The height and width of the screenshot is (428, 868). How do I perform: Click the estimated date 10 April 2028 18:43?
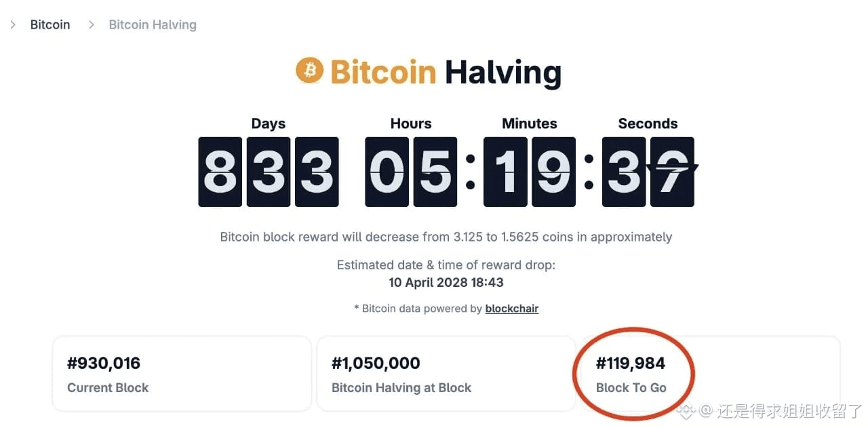point(446,282)
